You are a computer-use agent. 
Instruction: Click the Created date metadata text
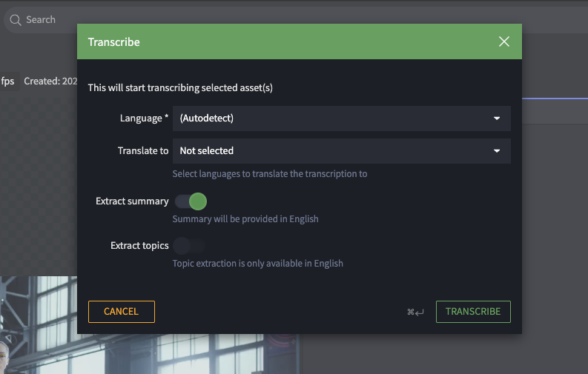tap(49, 81)
